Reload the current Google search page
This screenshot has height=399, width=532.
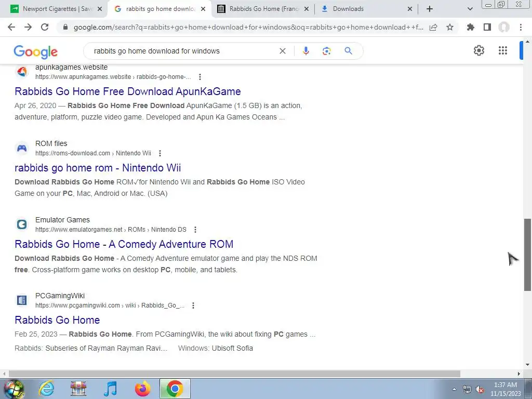tap(45, 27)
